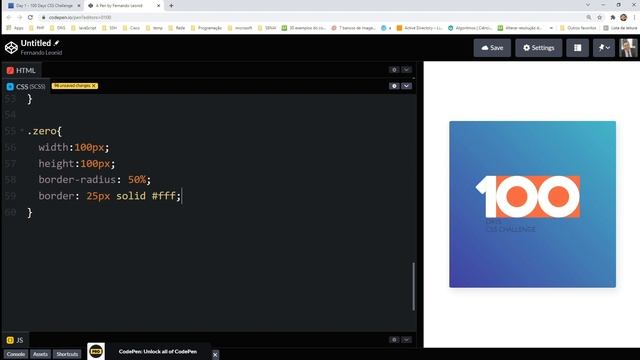
Task: Click the border-radius: 50% code line
Action: coord(95,180)
